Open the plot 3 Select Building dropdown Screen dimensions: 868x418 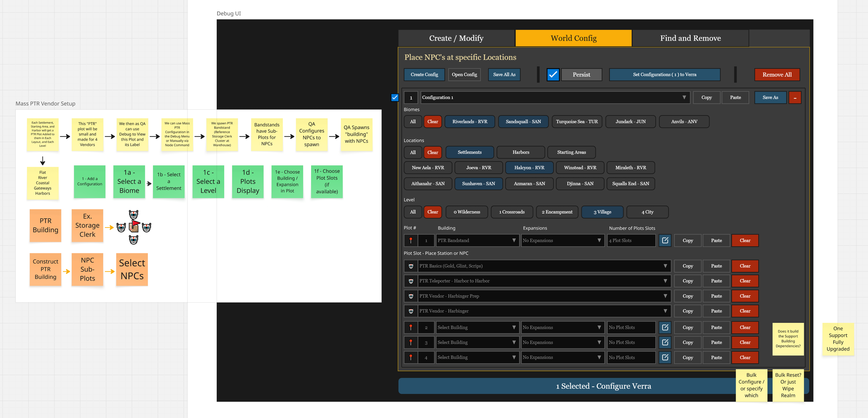477,343
